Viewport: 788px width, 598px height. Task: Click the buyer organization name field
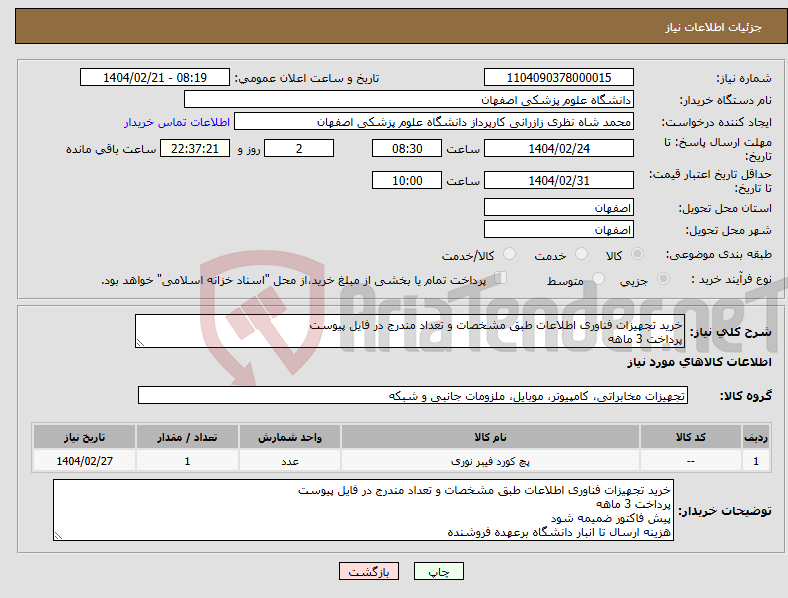tap(409, 99)
